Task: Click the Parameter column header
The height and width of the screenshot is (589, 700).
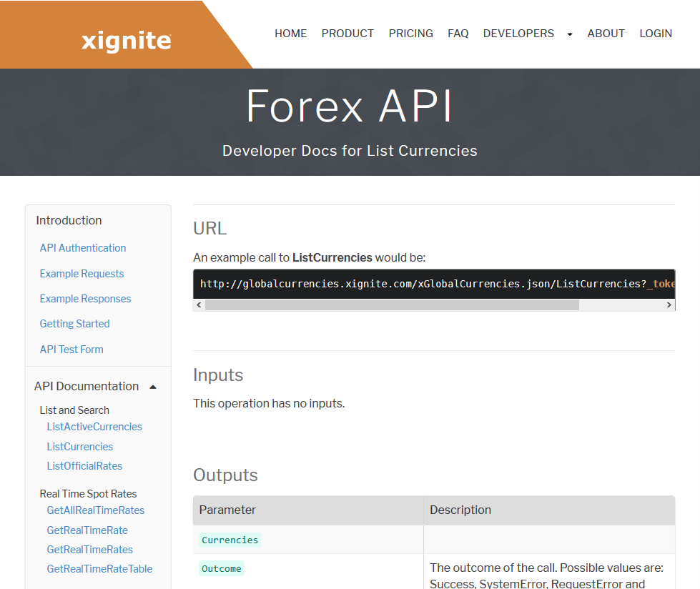Action: (308, 510)
